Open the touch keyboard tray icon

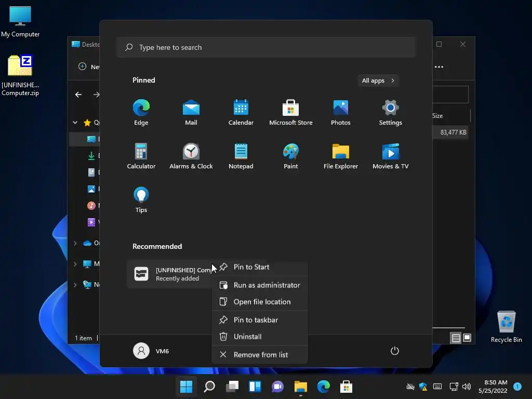point(437,387)
